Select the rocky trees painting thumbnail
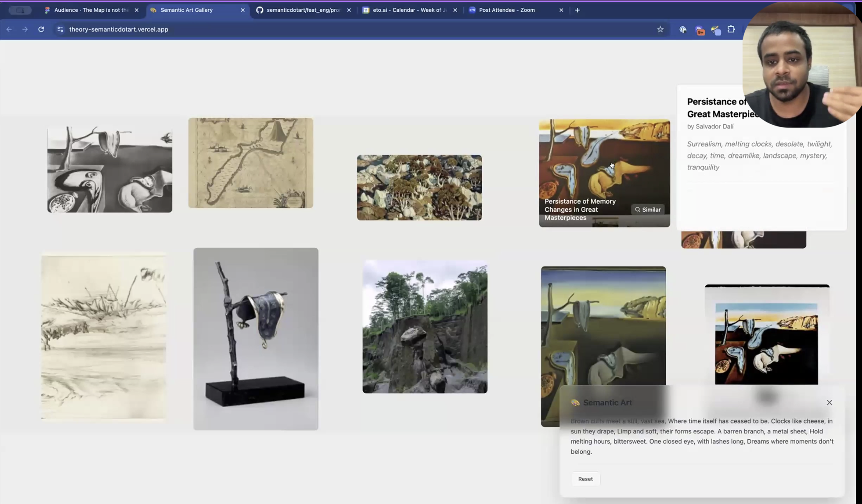Screen dimensions: 862x504 [x=419, y=188]
